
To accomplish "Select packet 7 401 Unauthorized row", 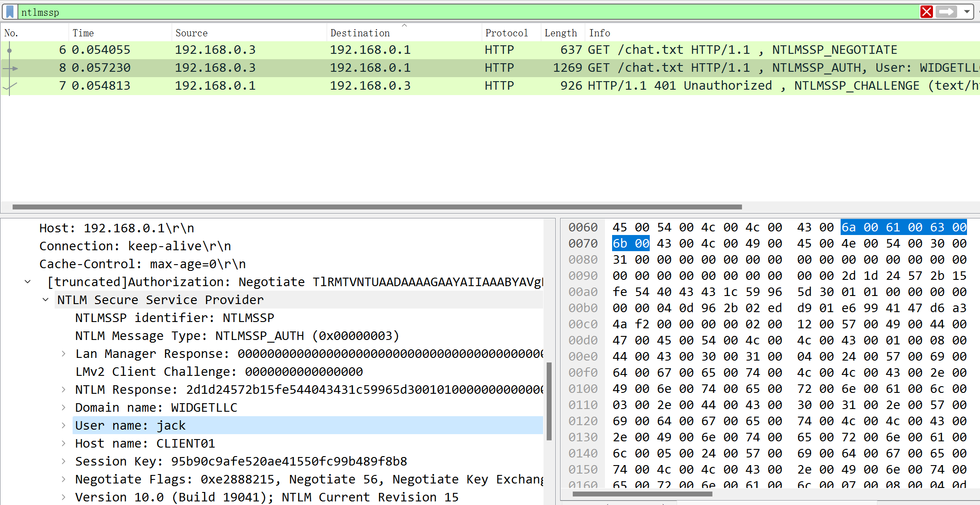I will point(490,86).
